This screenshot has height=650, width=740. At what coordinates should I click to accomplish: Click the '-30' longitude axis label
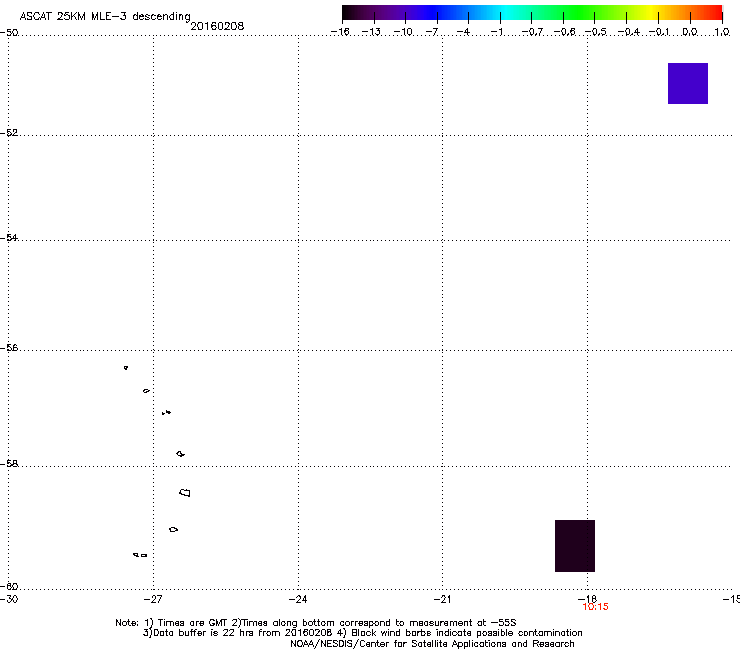coord(9,599)
